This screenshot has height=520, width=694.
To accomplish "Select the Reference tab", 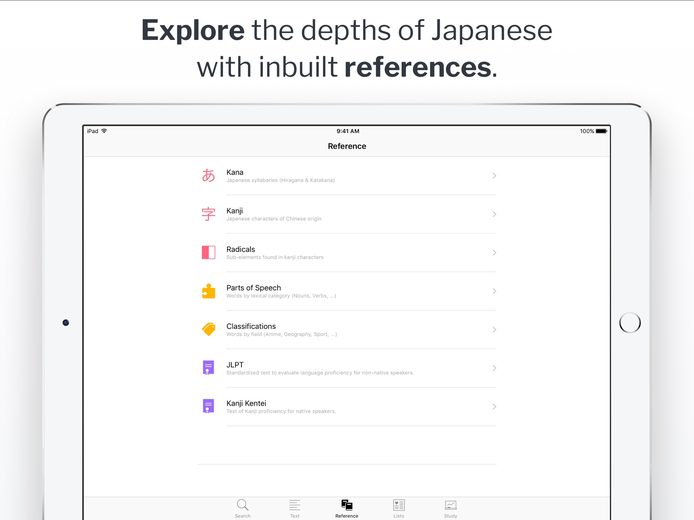I will 347,508.
